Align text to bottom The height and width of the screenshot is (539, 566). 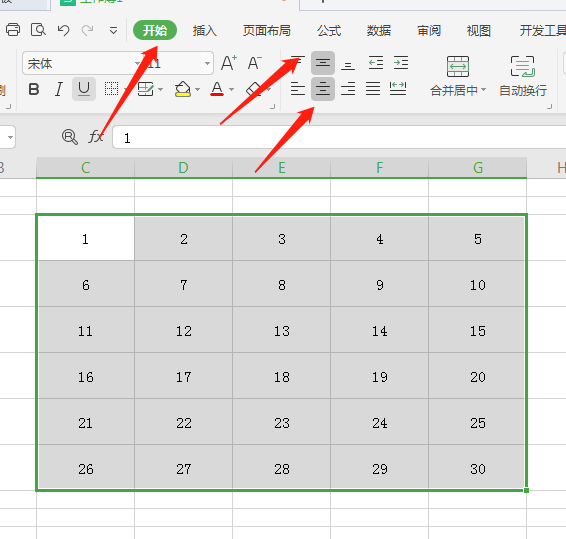click(348, 64)
